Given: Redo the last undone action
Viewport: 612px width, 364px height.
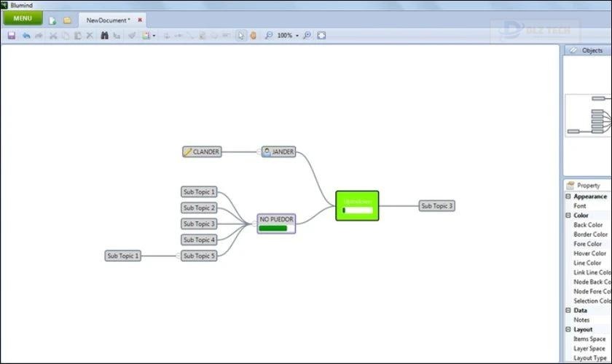Looking at the screenshot, I should [x=39, y=36].
